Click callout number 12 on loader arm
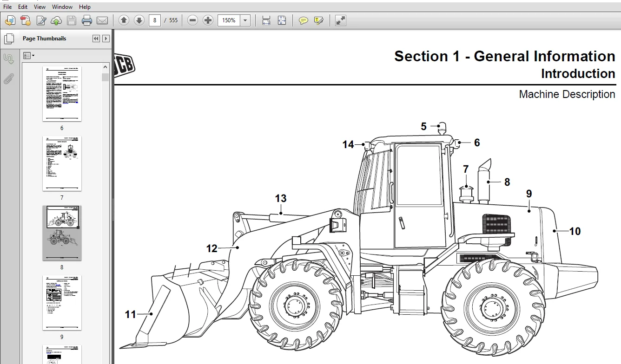Viewport: 621px width, 364px height. [x=212, y=249]
